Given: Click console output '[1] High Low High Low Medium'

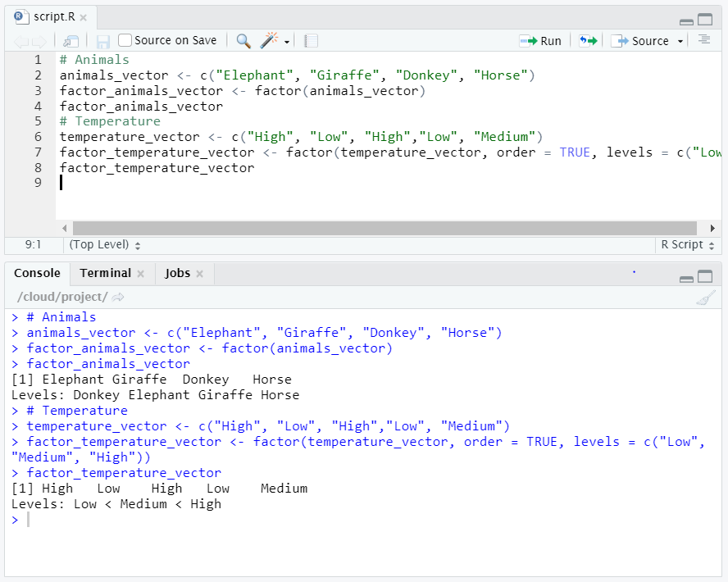Looking at the screenshot, I should pos(159,489).
